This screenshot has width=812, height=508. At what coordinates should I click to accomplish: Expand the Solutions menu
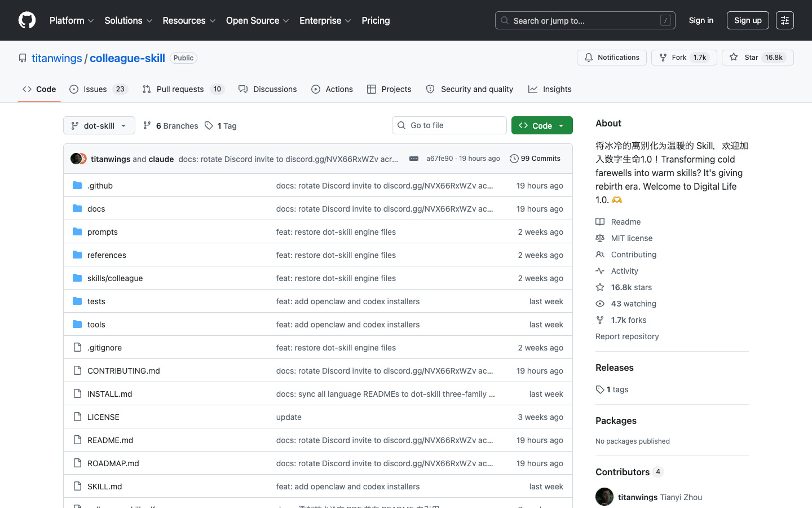pos(129,20)
